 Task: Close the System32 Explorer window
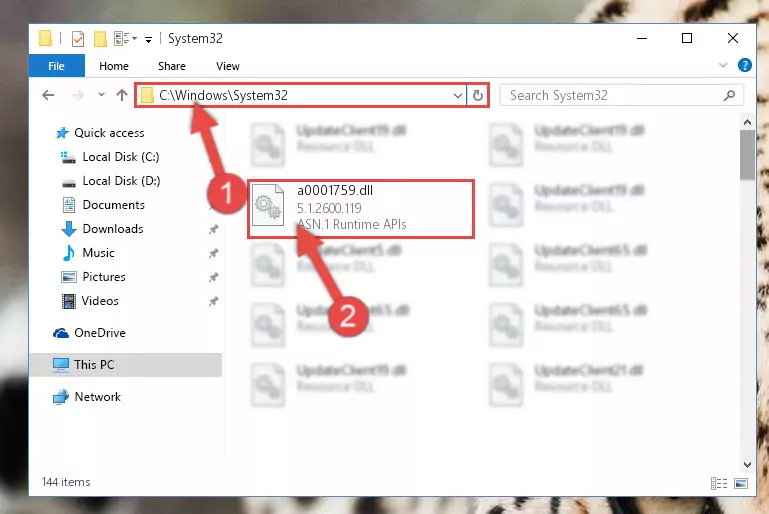point(733,38)
